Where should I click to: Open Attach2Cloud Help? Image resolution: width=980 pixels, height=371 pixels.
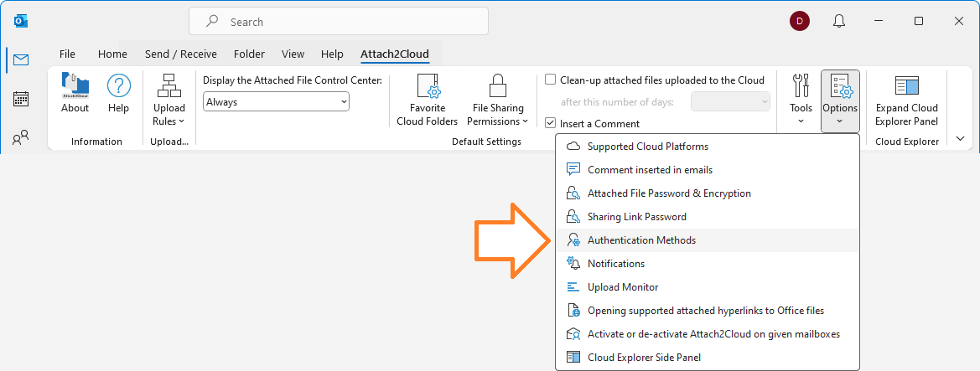(118, 93)
